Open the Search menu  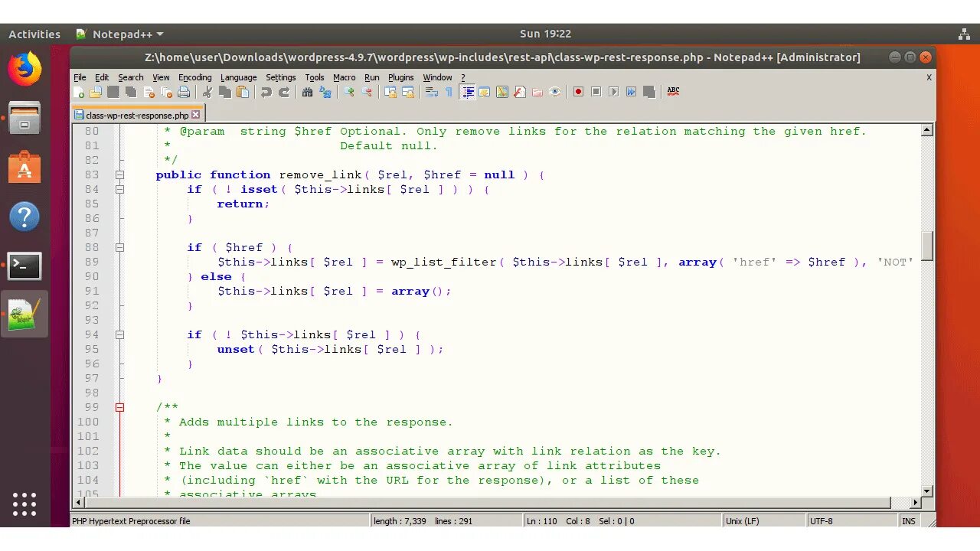point(130,77)
